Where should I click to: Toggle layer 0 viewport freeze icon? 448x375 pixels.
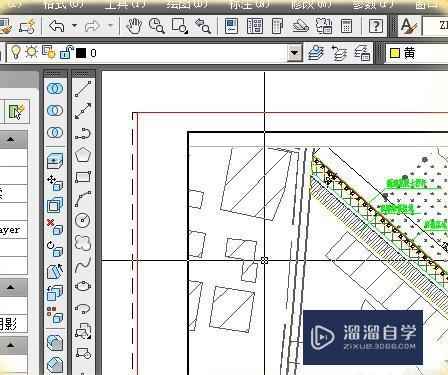(49, 52)
